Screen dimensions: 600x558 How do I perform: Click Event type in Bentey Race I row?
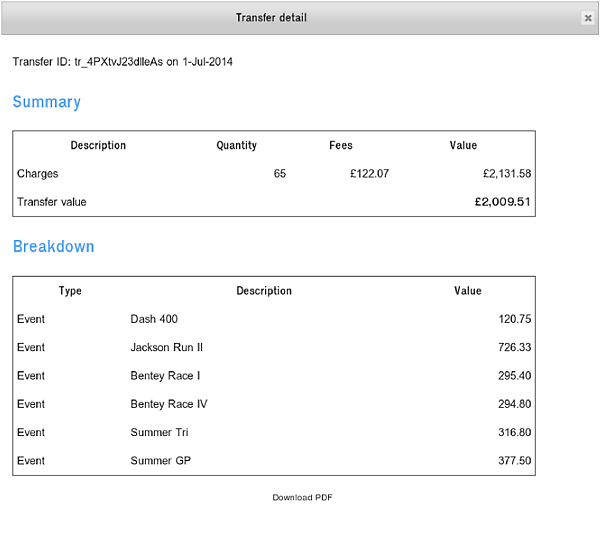[31, 375]
